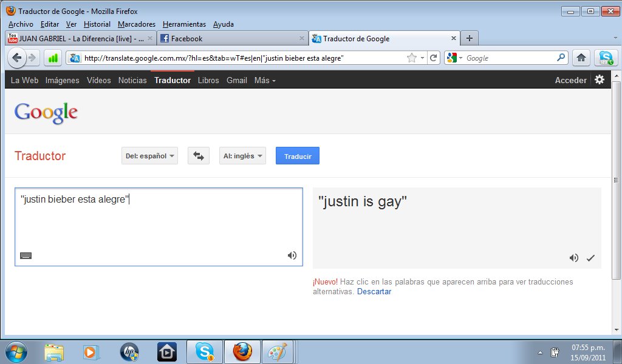Rate translation with the checkmark icon
622x364 pixels.
[590, 258]
